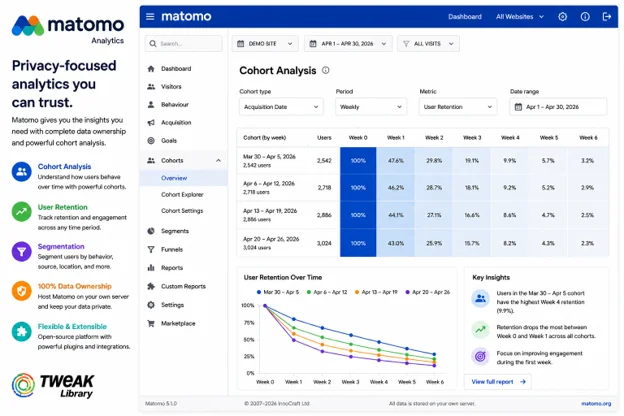This screenshot has width=624, height=416.
Task: Open the ALL VISITS segment dropdown
Action: (428, 44)
